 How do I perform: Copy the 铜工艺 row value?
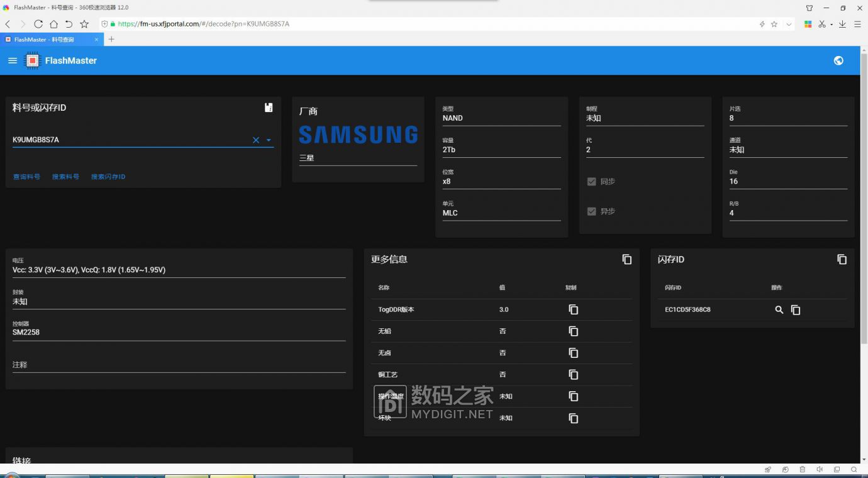click(x=574, y=374)
